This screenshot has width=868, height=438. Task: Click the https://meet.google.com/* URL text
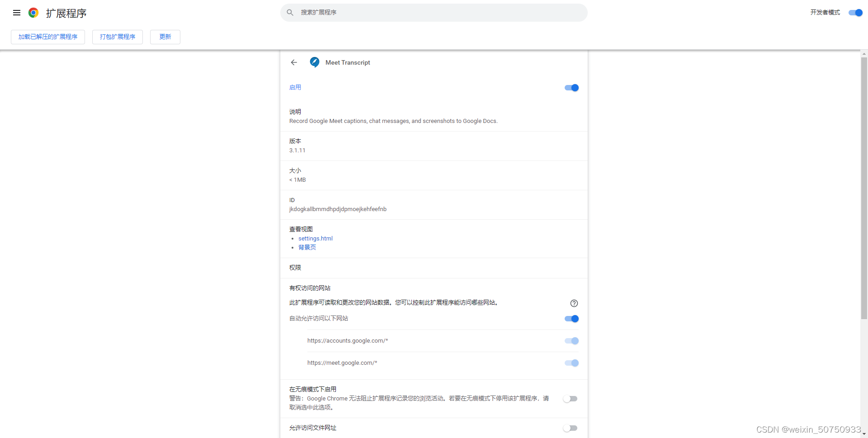pos(342,363)
